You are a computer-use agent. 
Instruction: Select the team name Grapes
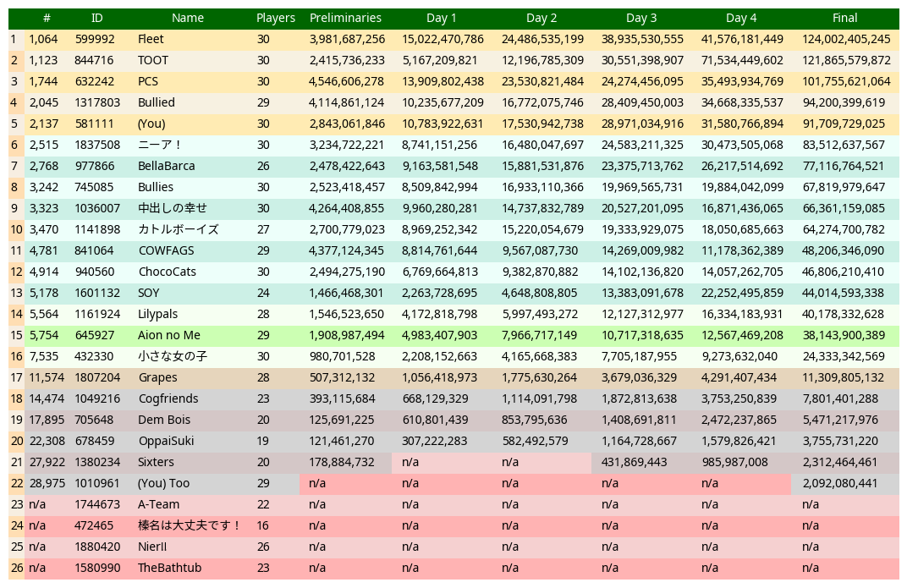[x=158, y=377]
